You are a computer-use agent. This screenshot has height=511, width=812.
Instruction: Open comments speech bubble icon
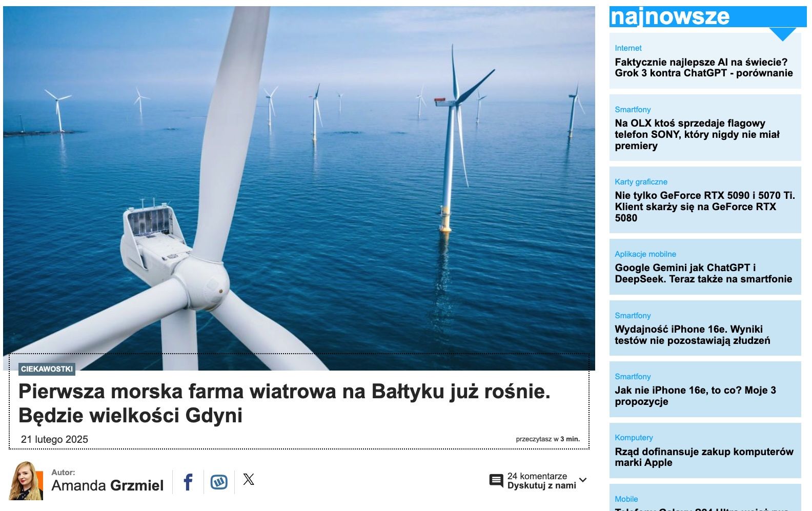(496, 481)
